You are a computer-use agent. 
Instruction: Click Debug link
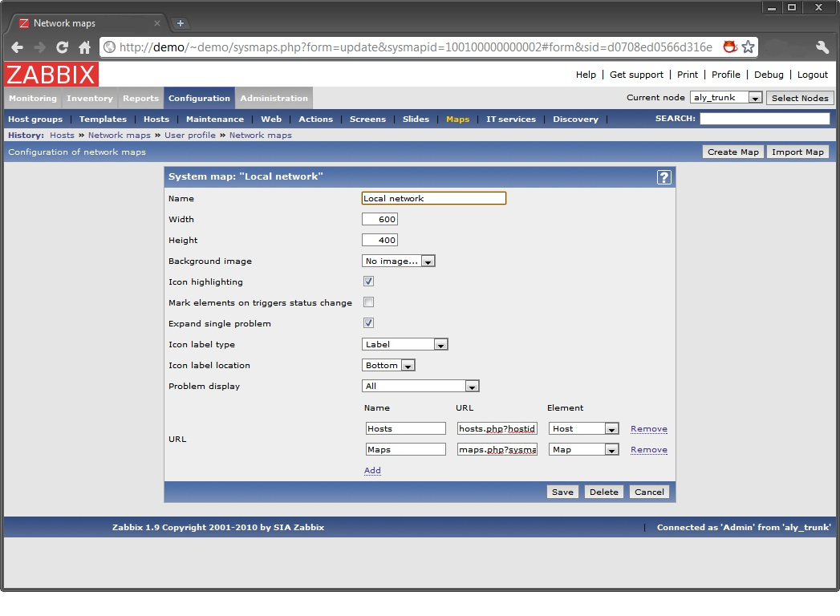tap(769, 75)
